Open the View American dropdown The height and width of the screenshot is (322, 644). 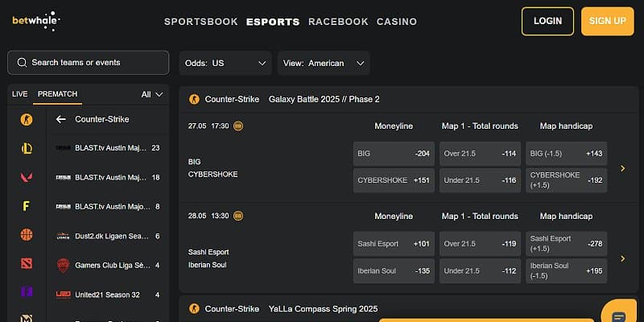pyautogui.click(x=324, y=63)
